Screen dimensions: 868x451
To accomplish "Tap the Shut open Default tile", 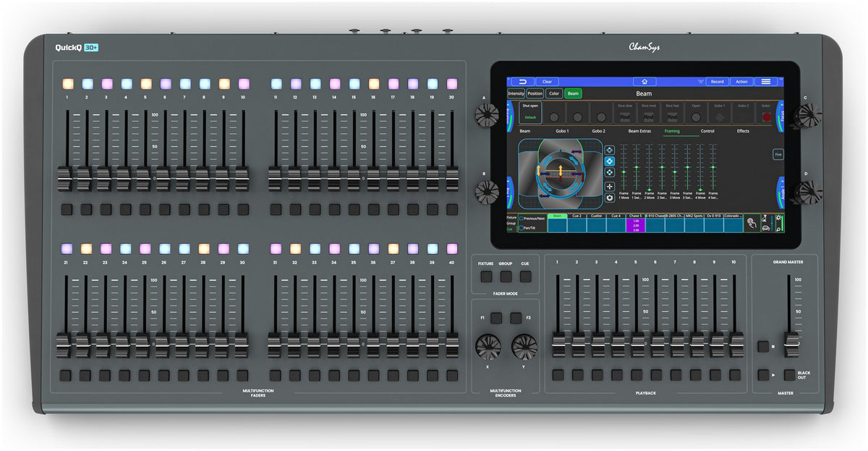I will pyautogui.click(x=530, y=112).
